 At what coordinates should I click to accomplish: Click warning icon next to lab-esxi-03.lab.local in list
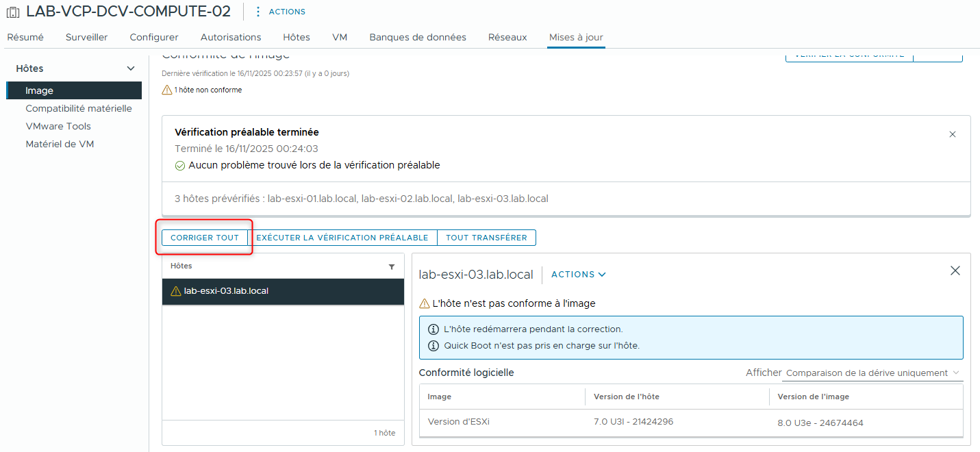pos(177,291)
